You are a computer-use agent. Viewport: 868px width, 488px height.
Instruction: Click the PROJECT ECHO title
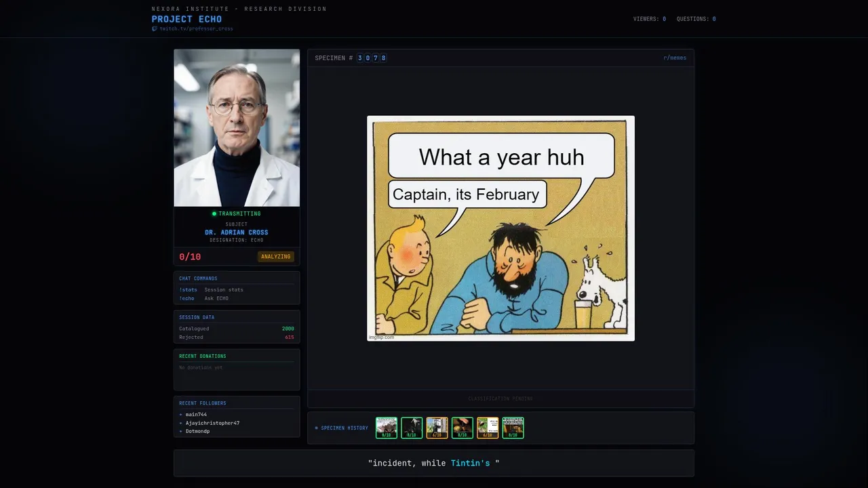click(x=186, y=19)
